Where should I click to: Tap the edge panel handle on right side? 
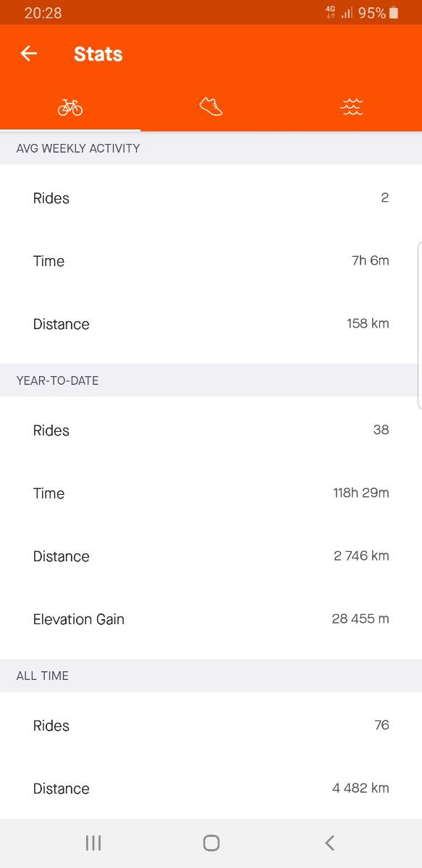420,326
